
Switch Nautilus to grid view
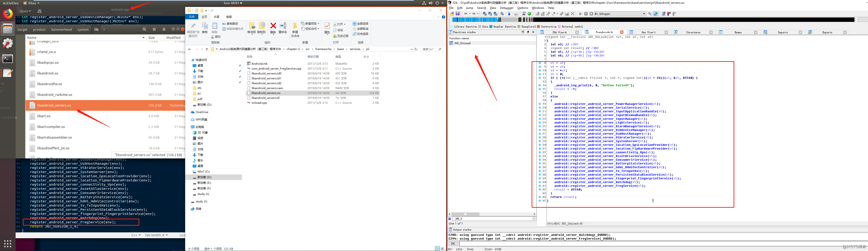(x=154, y=29)
